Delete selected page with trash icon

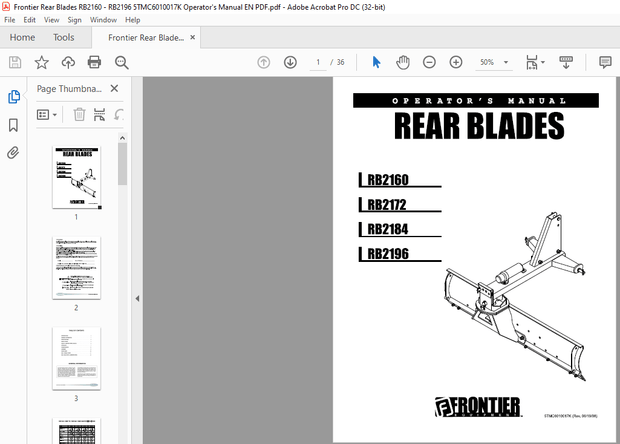point(79,115)
